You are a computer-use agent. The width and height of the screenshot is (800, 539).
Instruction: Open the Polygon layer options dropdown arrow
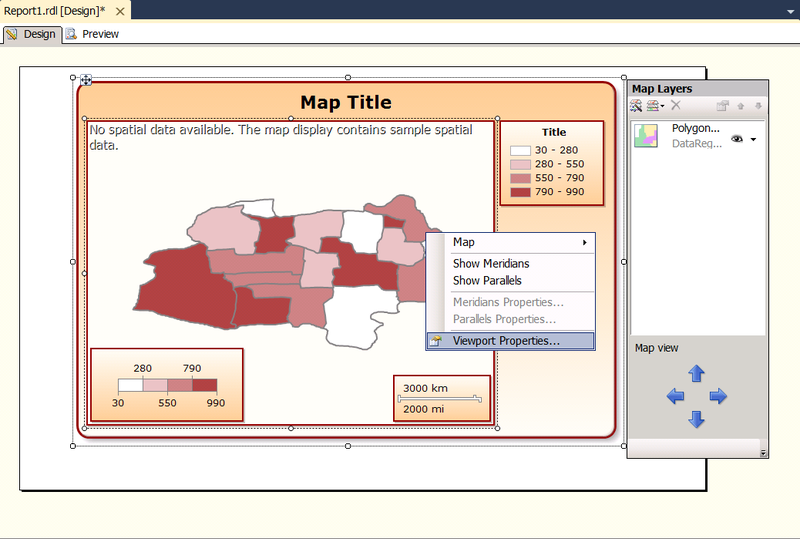[754, 139]
